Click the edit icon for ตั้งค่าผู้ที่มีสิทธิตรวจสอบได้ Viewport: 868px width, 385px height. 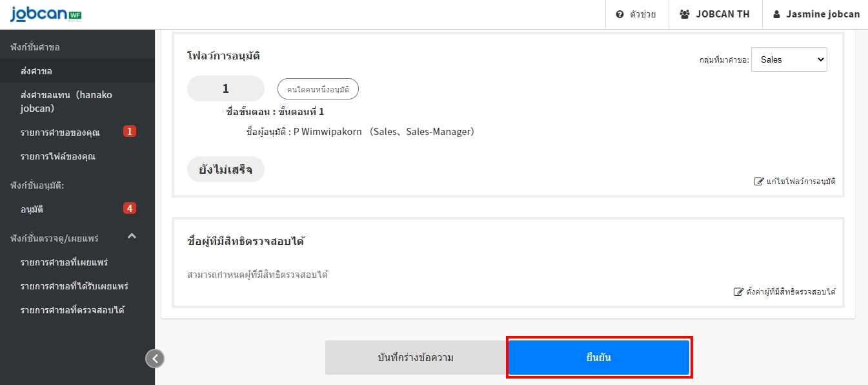pyautogui.click(x=739, y=292)
